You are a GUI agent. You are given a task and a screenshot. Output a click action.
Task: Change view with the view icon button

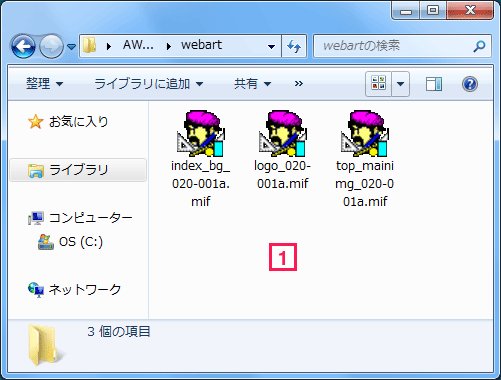pyautogui.click(x=378, y=84)
